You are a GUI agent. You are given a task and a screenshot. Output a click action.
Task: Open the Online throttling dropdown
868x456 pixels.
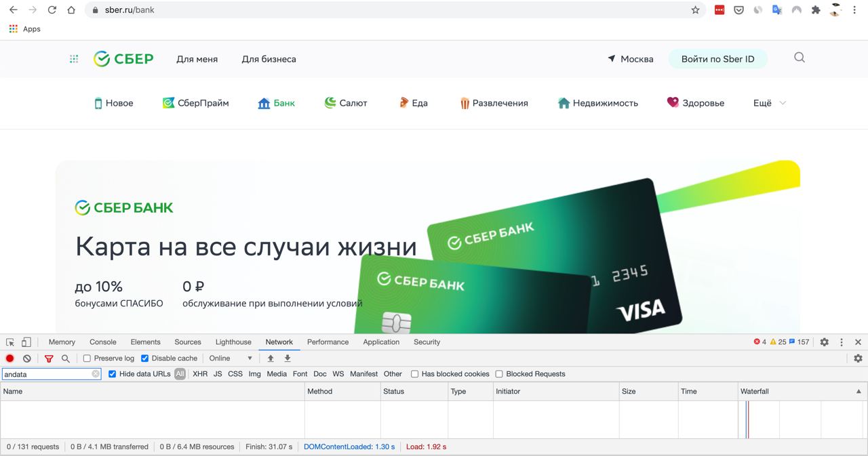(x=231, y=358)
